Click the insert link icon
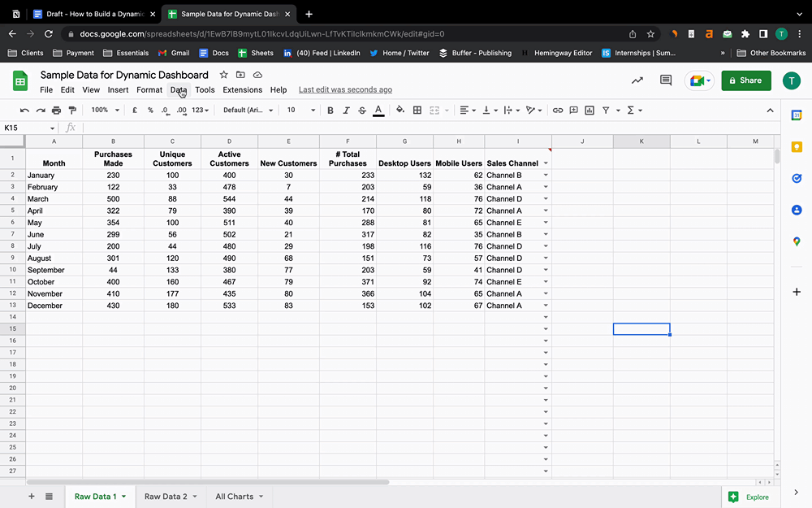The image size is (812, 508). click(x=557, y=110)
